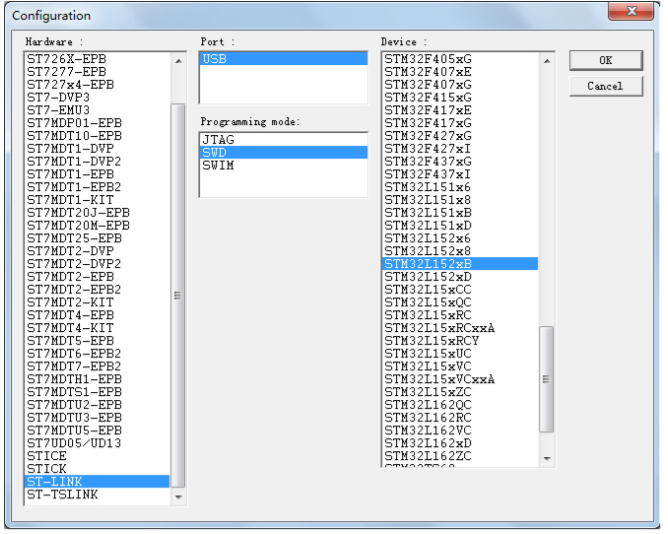Choose SWIM programming mode
This screenshot has height=534, width=668.
pos(283,165)
